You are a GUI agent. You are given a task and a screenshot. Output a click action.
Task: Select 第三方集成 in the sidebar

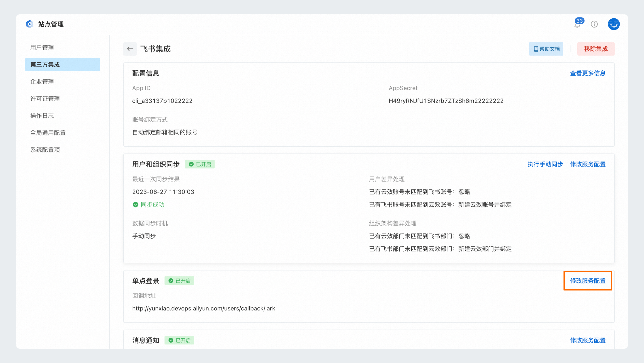[x=63, y=64]
